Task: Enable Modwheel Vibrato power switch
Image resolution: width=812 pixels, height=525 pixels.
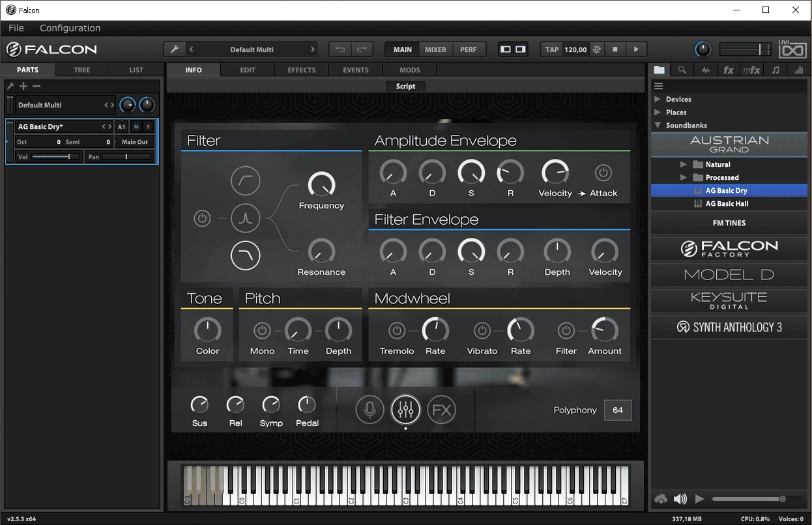Action: (482, 331)
